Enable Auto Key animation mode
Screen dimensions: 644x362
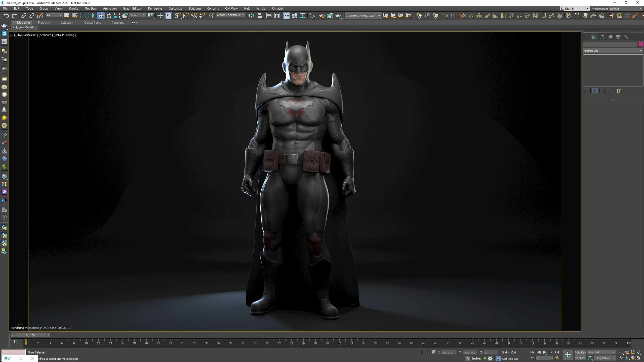(x=580, y=352)
